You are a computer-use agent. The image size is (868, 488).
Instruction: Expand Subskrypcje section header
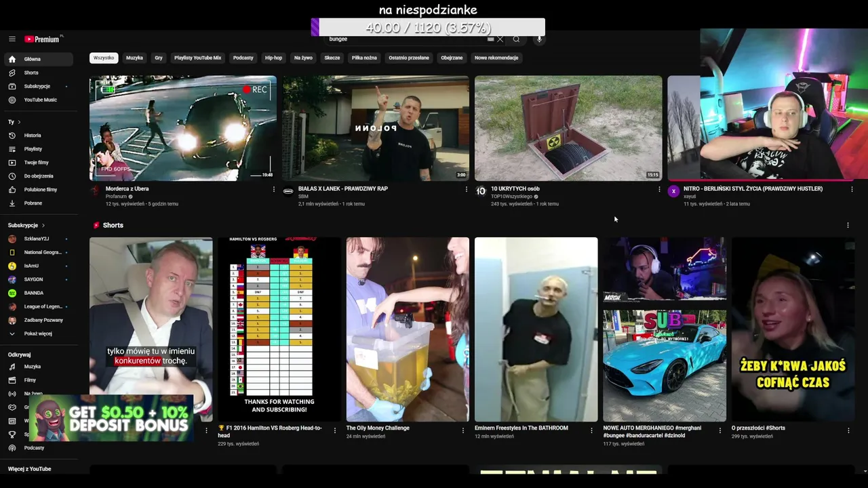26,225
